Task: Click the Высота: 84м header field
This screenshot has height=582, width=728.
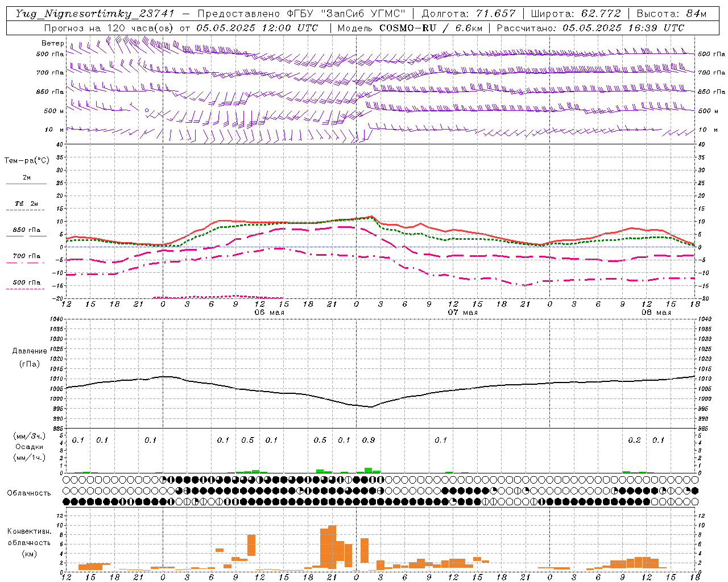Action: point(672,14)
